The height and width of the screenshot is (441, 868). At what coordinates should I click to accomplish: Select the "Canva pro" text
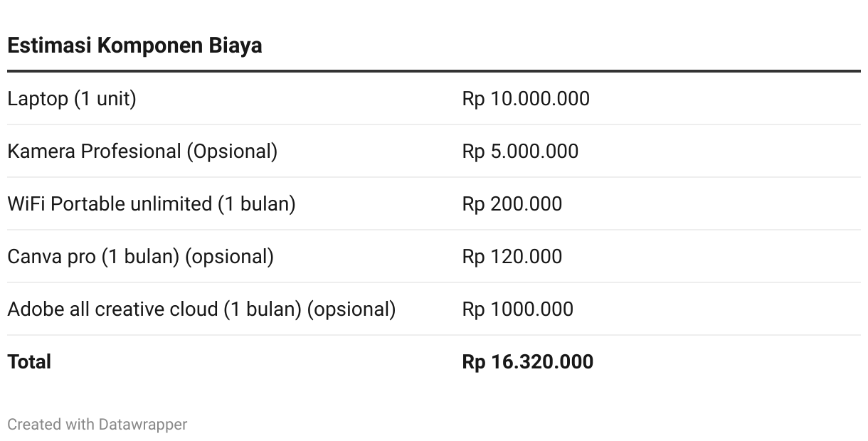(51, 257)
